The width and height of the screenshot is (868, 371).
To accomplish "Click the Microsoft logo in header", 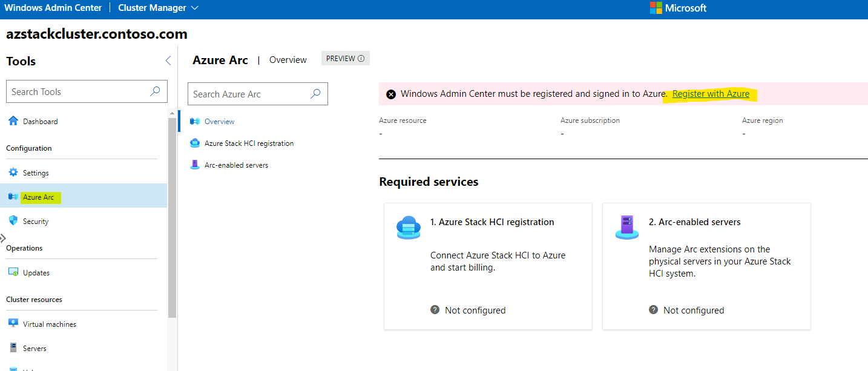I will [x=656, y=8].
